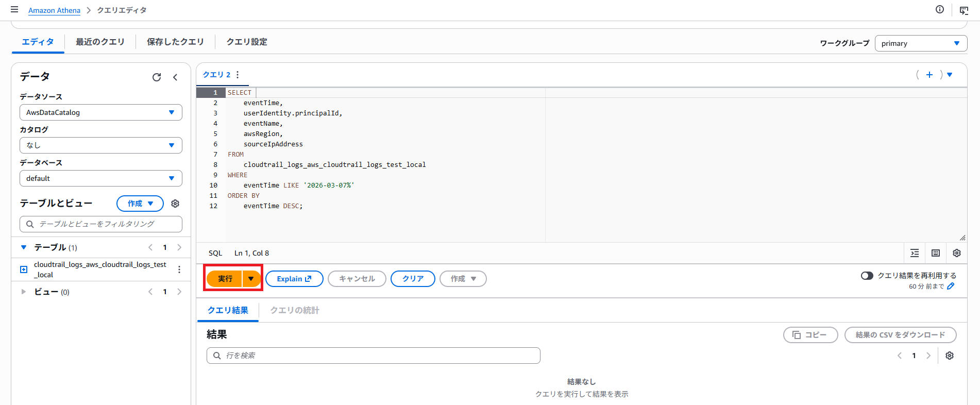The height and width of the screenshot is (405, 980).
Task: Open the hamburger navigation menu
Action: (14, 10)
